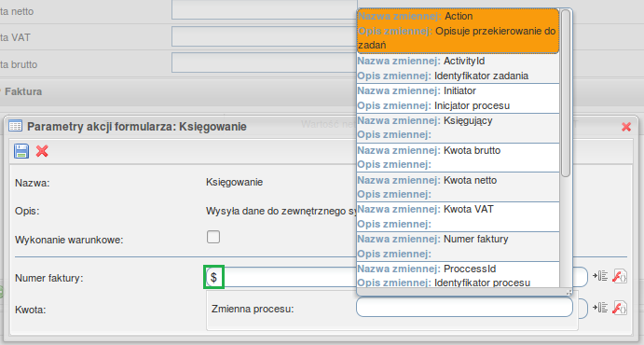Click the table icon in dialog title
644x345 pixels.
click(x=16, y=126)
